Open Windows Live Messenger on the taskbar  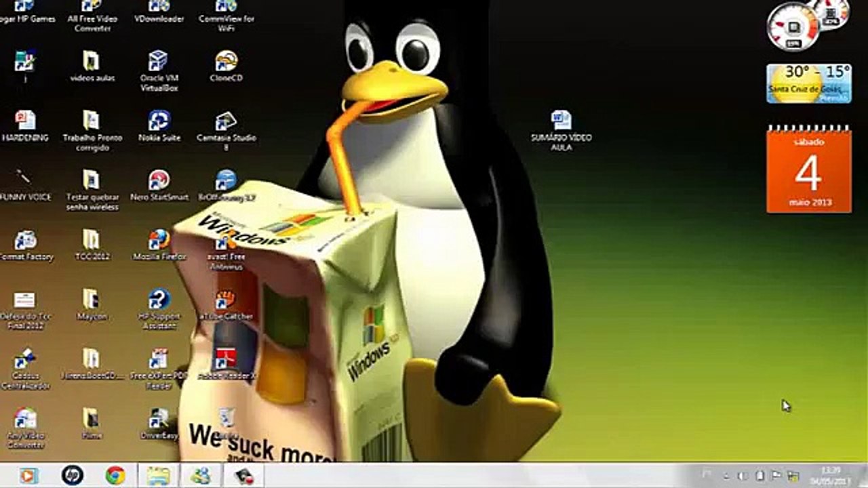click(201, 476)
